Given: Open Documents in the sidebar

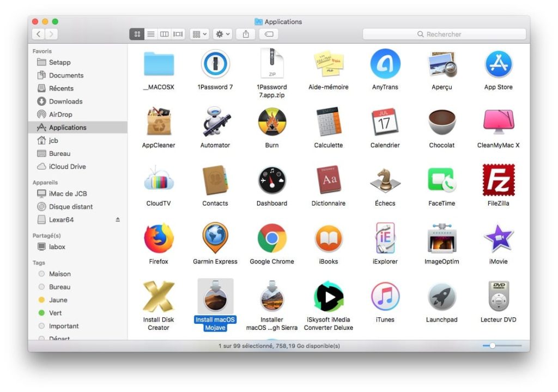Looking at the screenshot, I should pyautogui.click(x=77, y=75).
